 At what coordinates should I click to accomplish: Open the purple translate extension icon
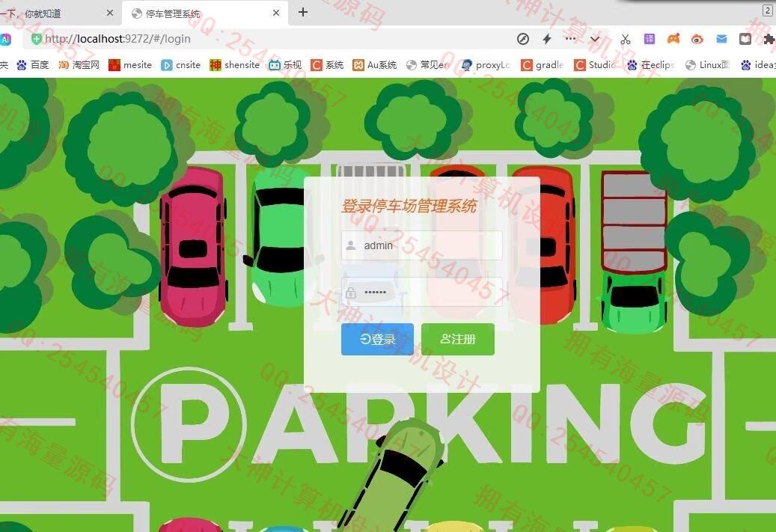tap(650, 39)
